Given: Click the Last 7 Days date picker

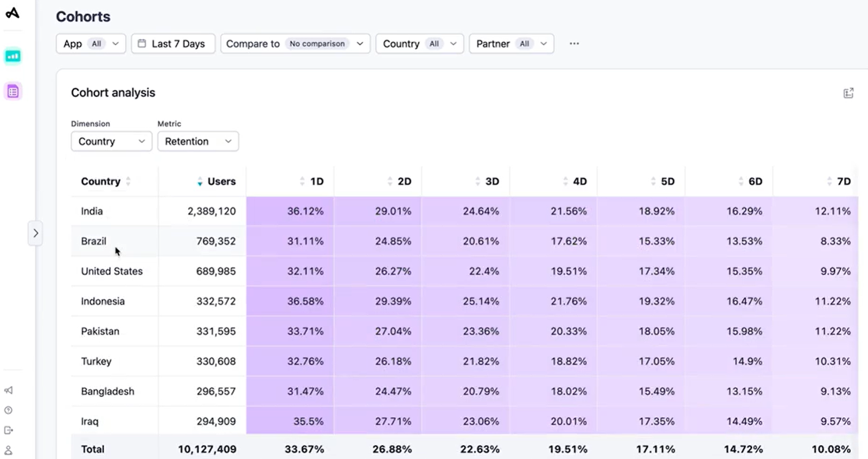Looking at the screenshot, I should [173, 44].
